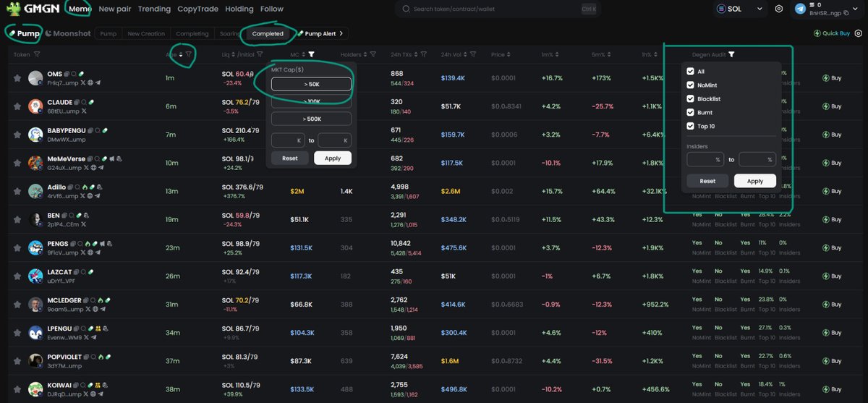Add BABYPENGU to favorites via star
The height and width of the screenshot is (403, 868).
[x=17, y=135]
